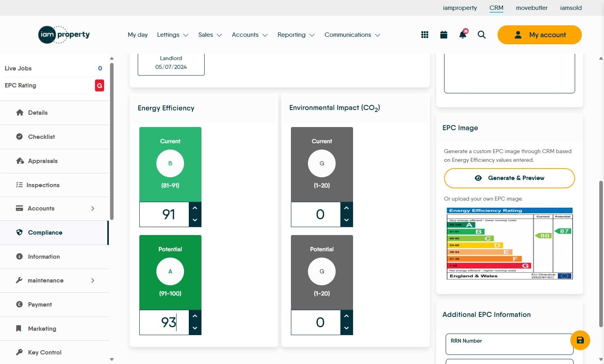Open My day menu item
604x364 pixels.
tap(138, 35)
